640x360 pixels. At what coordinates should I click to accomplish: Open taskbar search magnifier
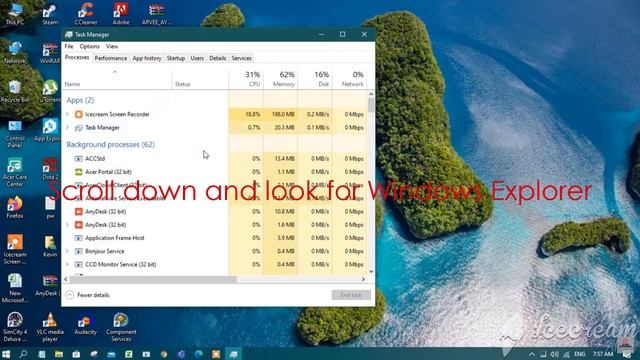23,354
